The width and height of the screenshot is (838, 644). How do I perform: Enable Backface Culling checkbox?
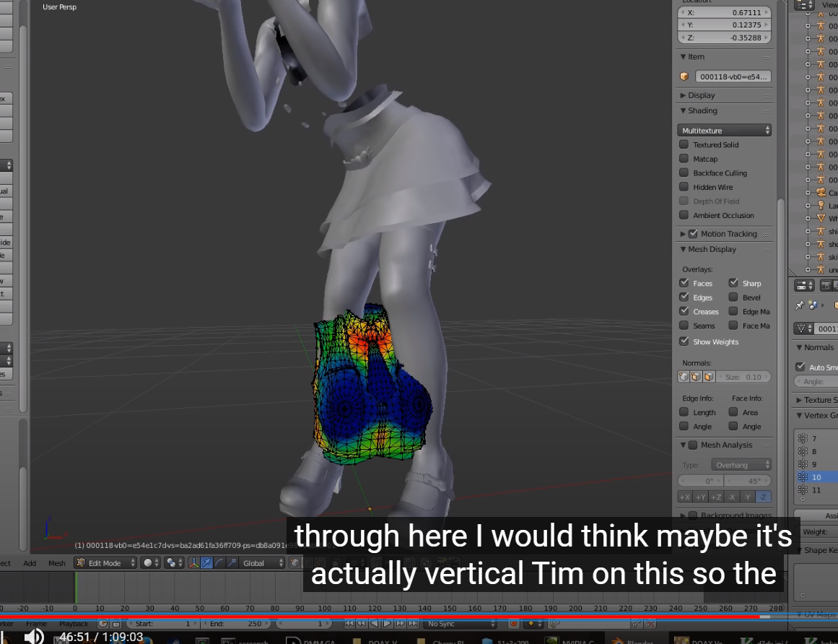pyautogui.click(x=684, y=173)
